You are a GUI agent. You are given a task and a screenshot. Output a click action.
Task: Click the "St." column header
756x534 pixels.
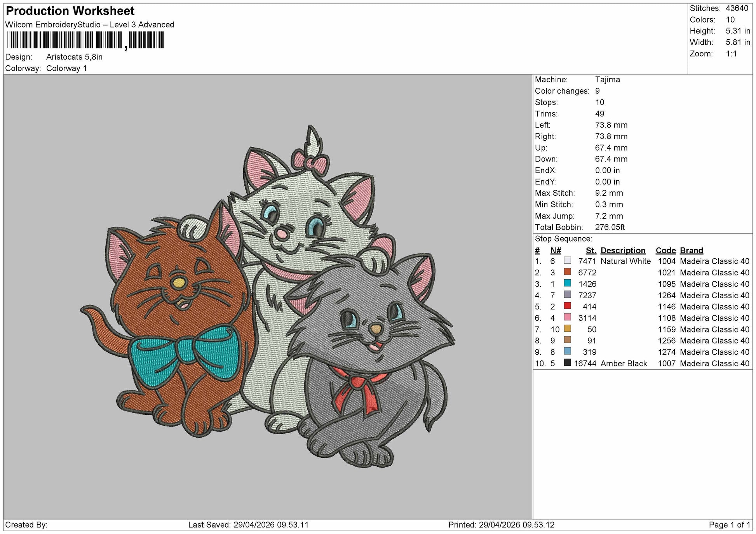click(591, 250)
